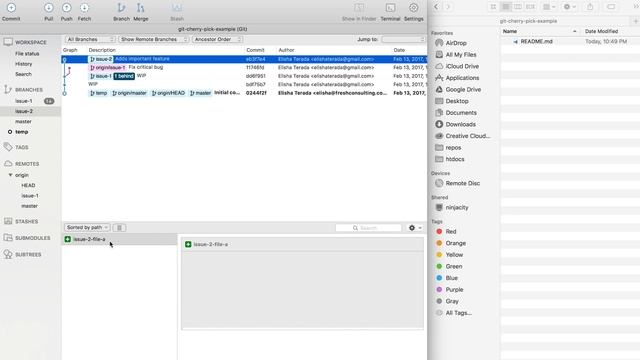The width and height of the screenshot is (640, 360).
Task: Click the Merge toolbar icon
Action: (140, 8)
